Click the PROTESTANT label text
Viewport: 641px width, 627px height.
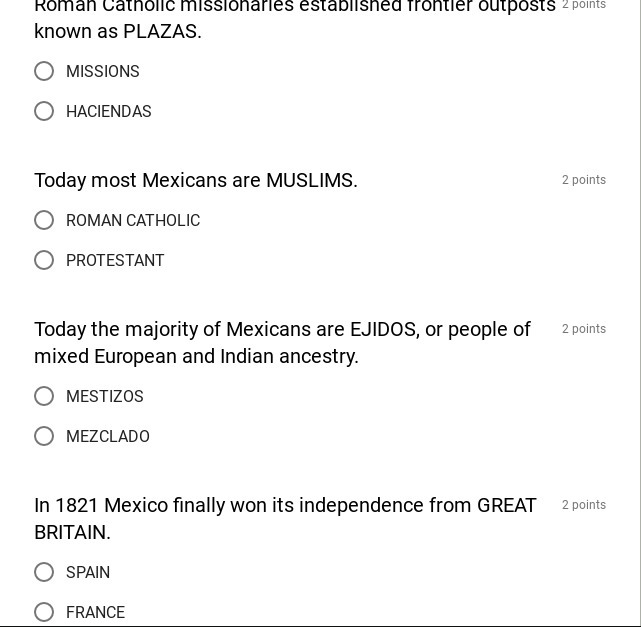(115, 261)
